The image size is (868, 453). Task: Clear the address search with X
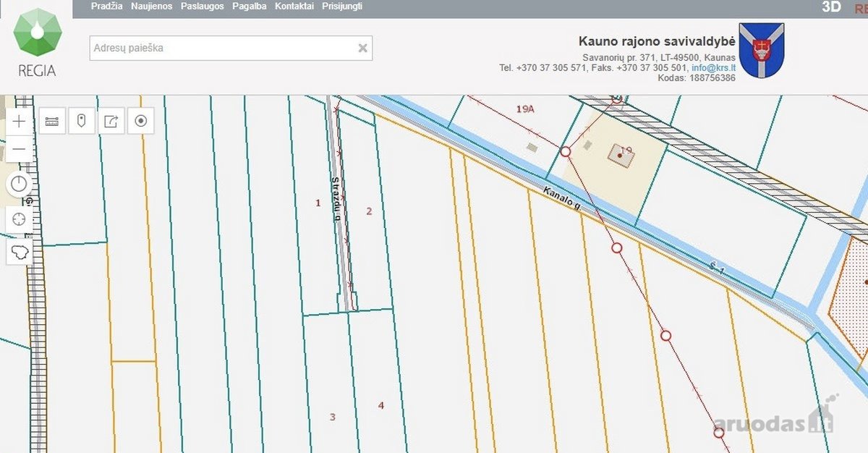tap(363, 48)
